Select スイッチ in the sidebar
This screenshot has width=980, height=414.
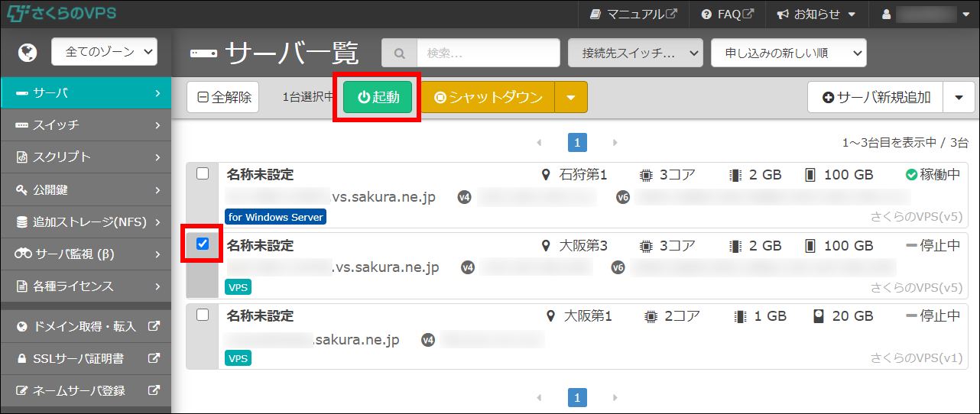[86, 125]
